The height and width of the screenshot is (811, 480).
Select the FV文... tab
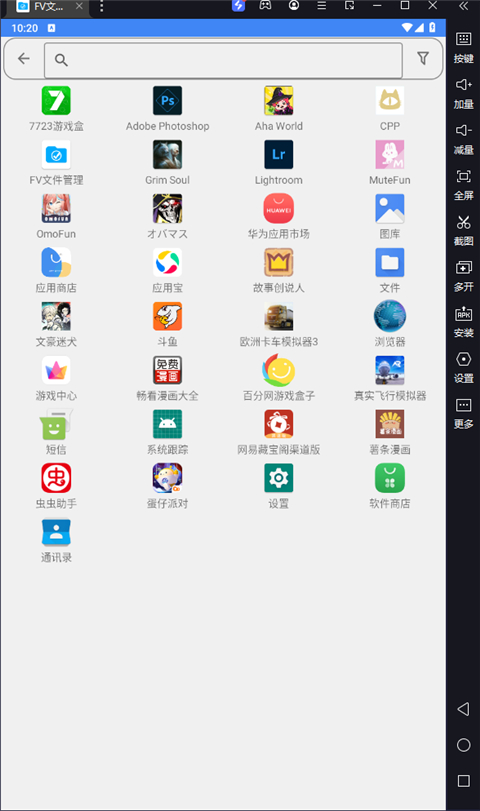(x=48, y=7)
